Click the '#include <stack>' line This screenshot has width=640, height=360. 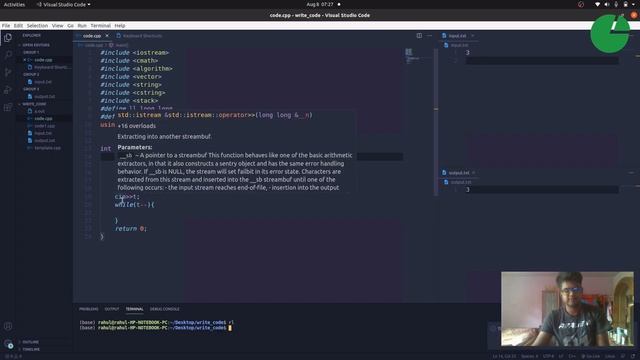click(x=129, y=100)
